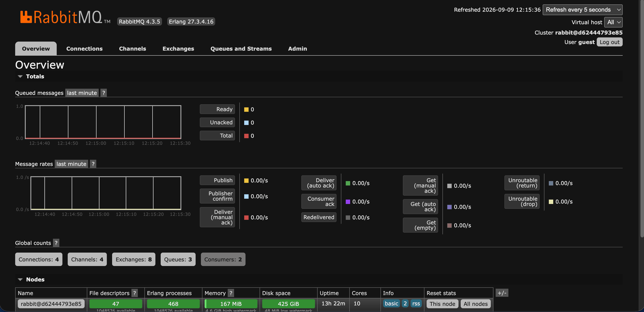
Task: Toggle the Publisher confirm rate label
Action: (x=217, y=196)
